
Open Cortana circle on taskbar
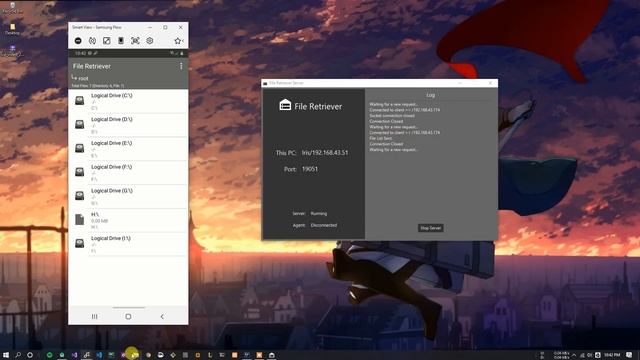[30, 355]
